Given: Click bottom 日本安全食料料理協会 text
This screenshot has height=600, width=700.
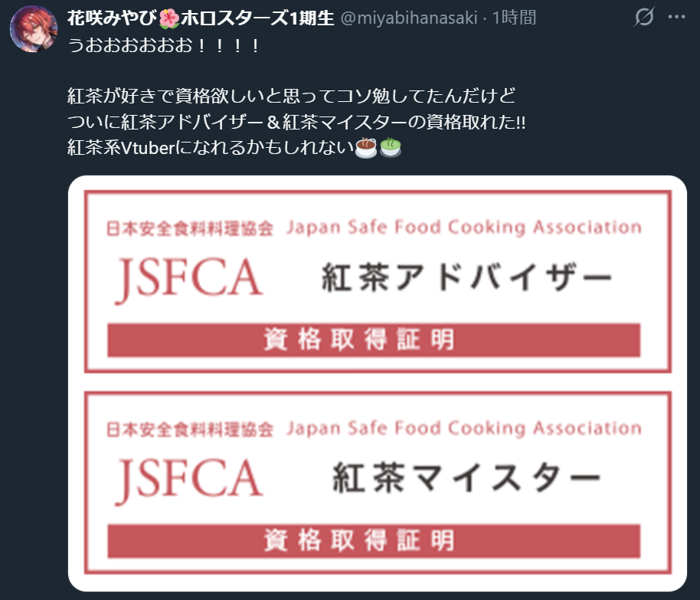Looking at the screenshot, I should [190, 430].
